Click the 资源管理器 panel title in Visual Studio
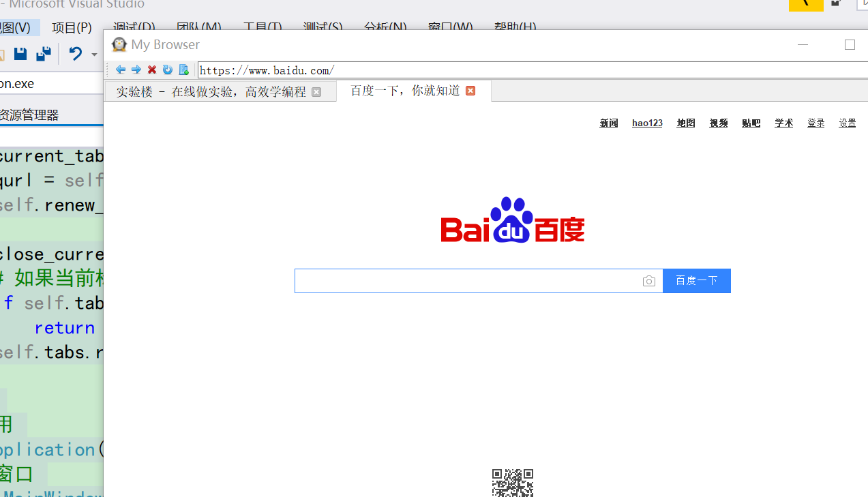This screenshot has width=868, height=497. point(29,115)
